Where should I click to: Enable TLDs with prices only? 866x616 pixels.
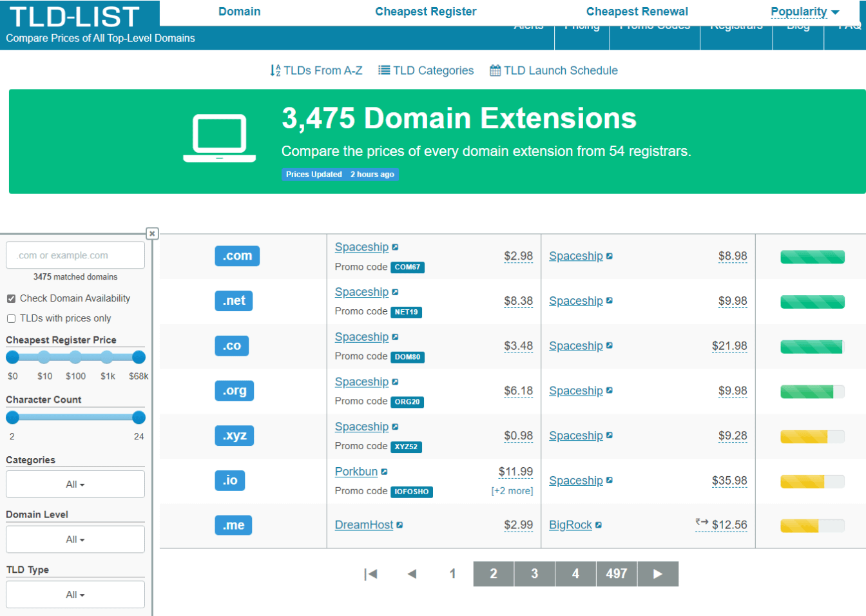point(11,319)
